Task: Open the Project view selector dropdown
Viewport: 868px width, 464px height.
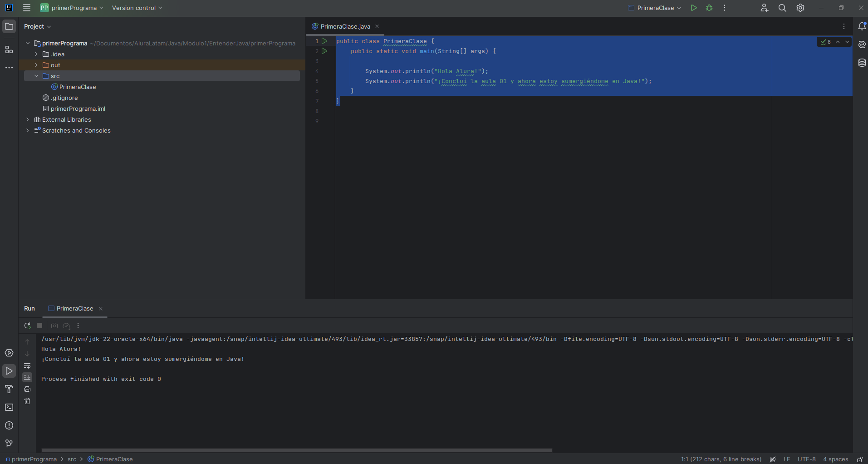Action: [38, 26]
